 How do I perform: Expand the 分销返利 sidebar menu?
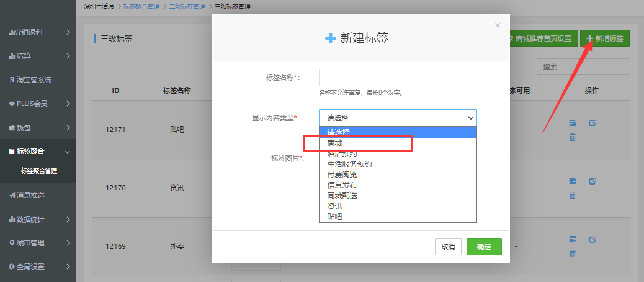(x=37, y=32)
